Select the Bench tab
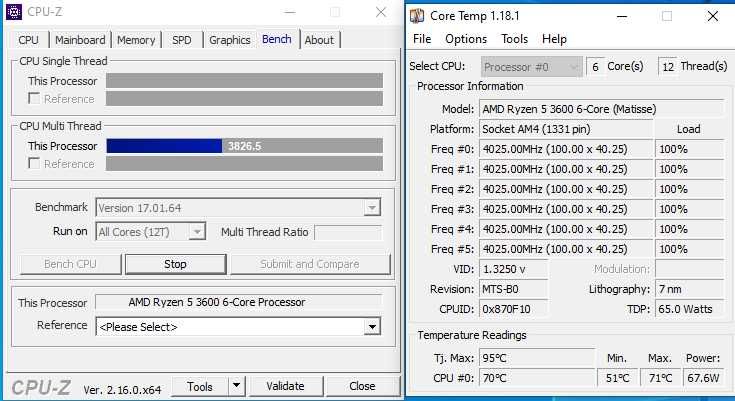 click(277, 39)
